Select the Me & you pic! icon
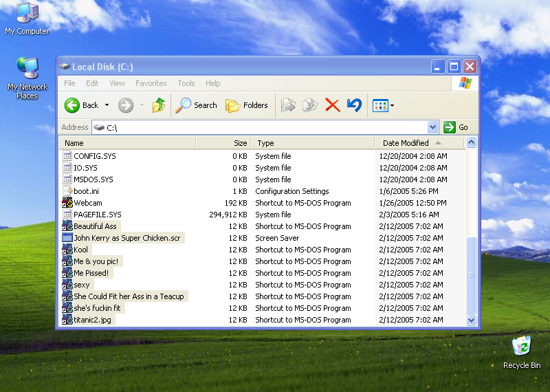Image resolution: width=550 pixels, height=392 pixels. click(x=67, y=261)
